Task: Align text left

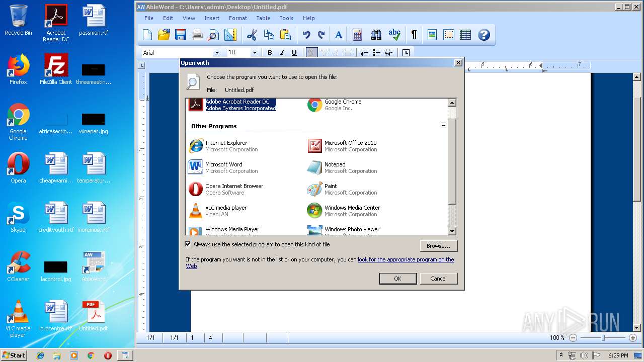Action: point(312,53)
